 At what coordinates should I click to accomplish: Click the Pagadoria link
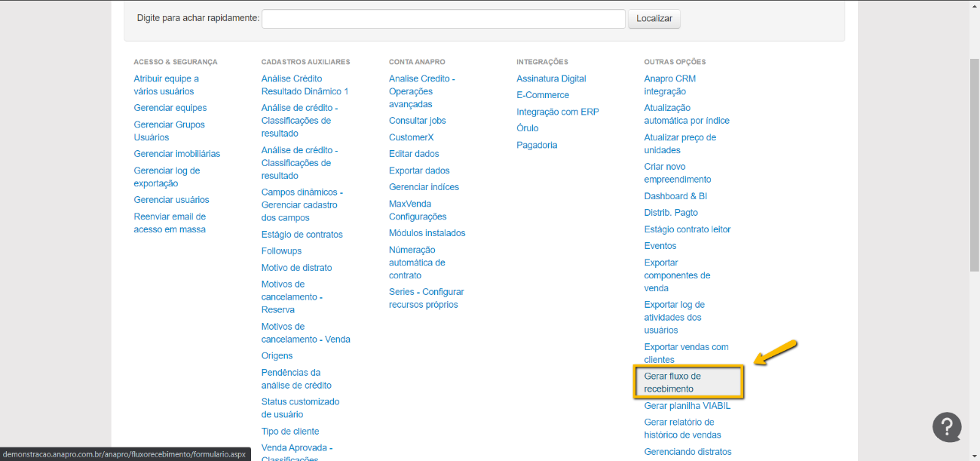point(537,145)
